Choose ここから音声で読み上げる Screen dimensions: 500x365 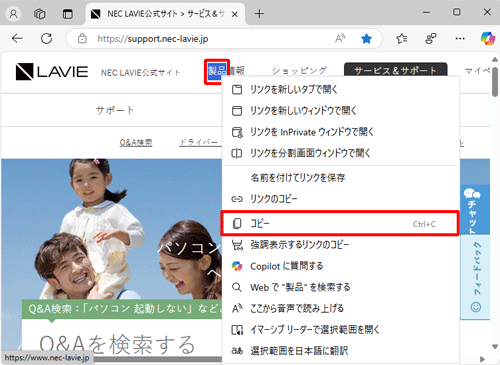[341, 308]
